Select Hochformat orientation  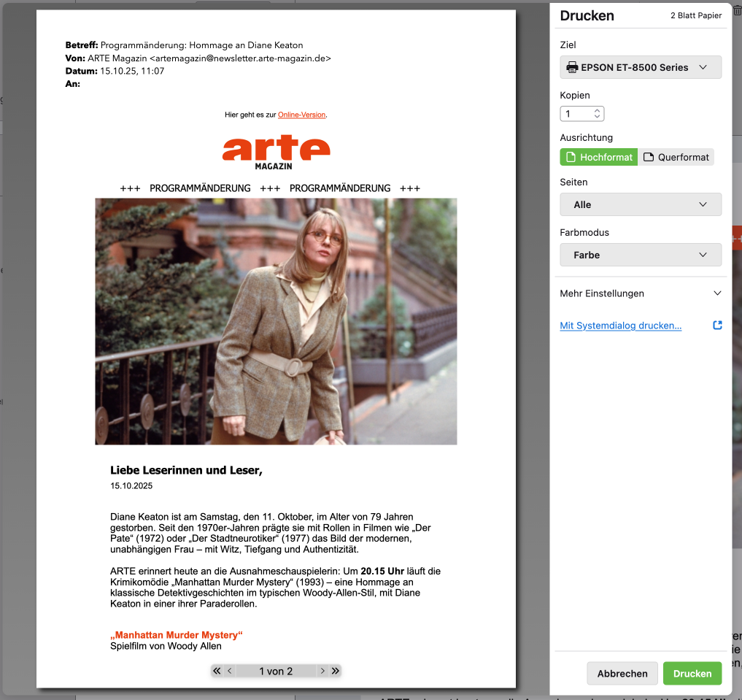[x=598, y=157]
